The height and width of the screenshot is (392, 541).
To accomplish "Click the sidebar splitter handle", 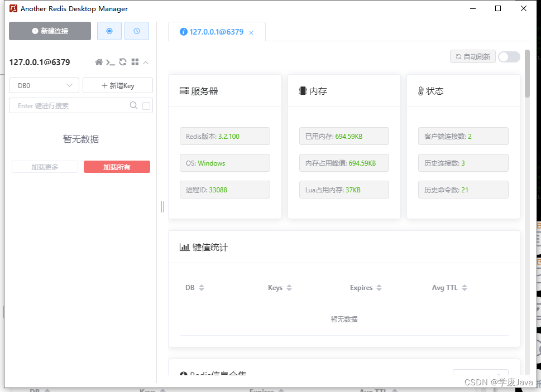I will click(162, 207).
